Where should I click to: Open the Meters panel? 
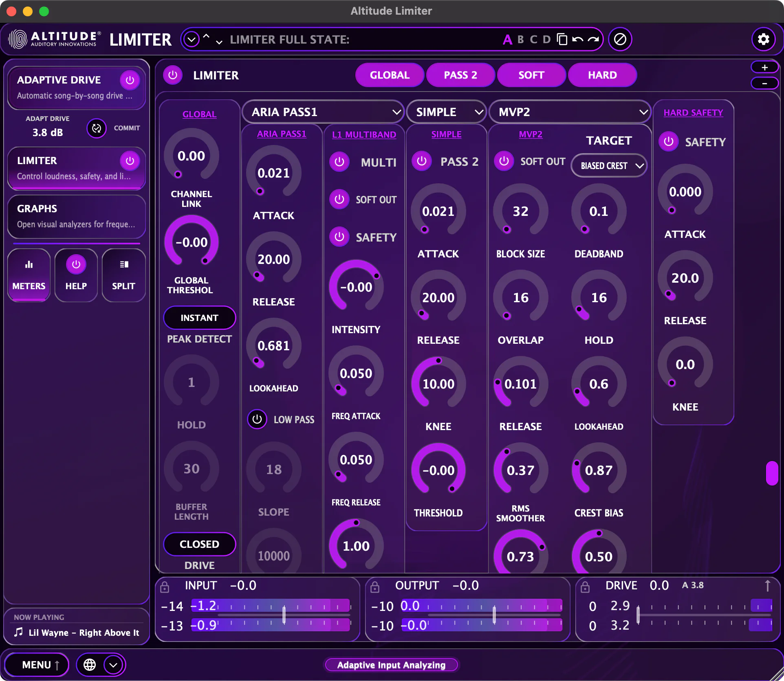pyautogui.click(x=29, y=275)
